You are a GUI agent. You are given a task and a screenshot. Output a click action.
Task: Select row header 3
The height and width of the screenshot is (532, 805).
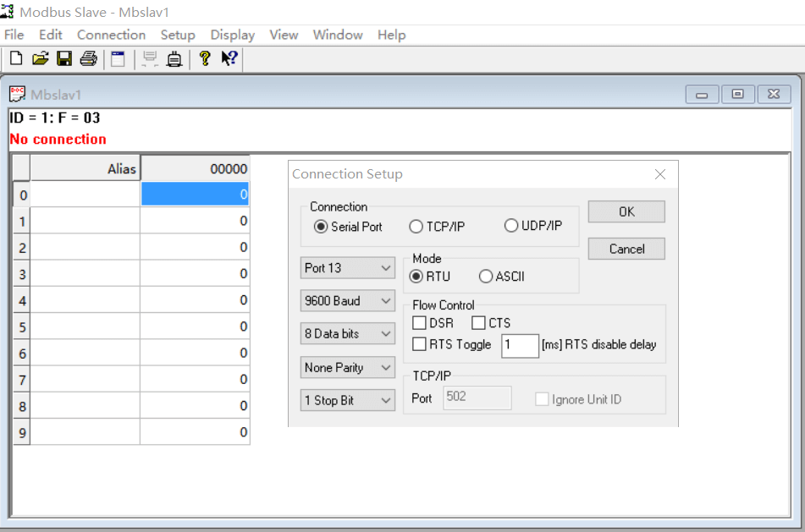(22, 274)
